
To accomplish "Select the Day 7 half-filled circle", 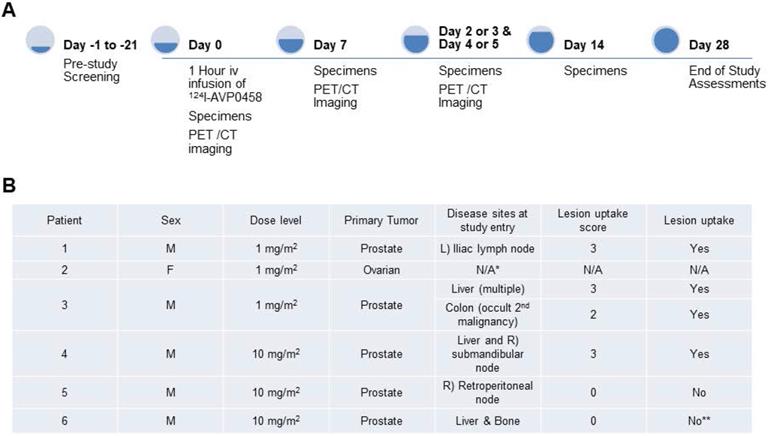I will point(290,40).
